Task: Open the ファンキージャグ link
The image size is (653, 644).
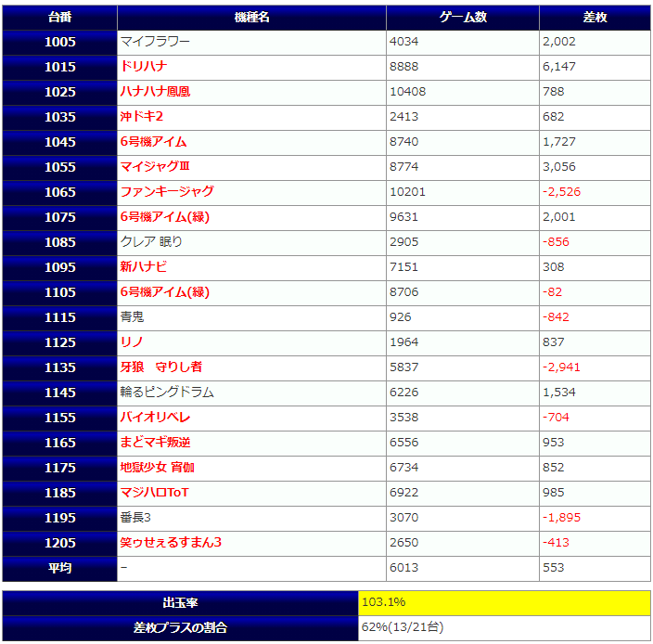Action: point(167,192)
